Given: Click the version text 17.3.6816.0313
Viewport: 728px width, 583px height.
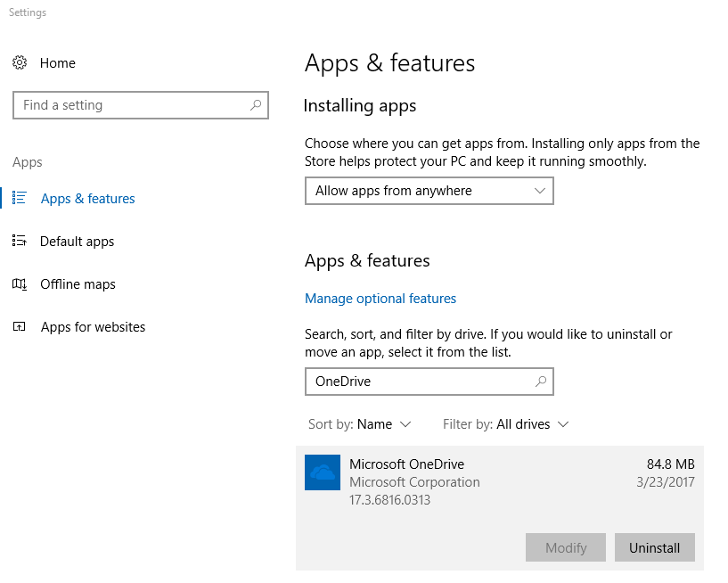Looking at the screenshot, I should (390, 500).
